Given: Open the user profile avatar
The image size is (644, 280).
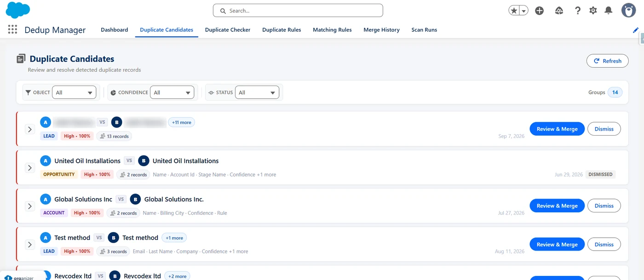Looking at the screenshot, I should click(x=628, y=10).
